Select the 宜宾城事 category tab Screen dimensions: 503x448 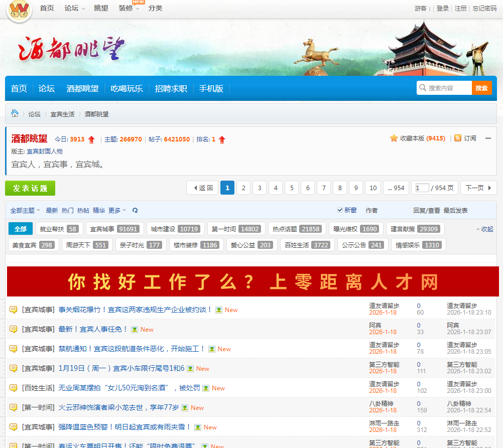point(114,229)
